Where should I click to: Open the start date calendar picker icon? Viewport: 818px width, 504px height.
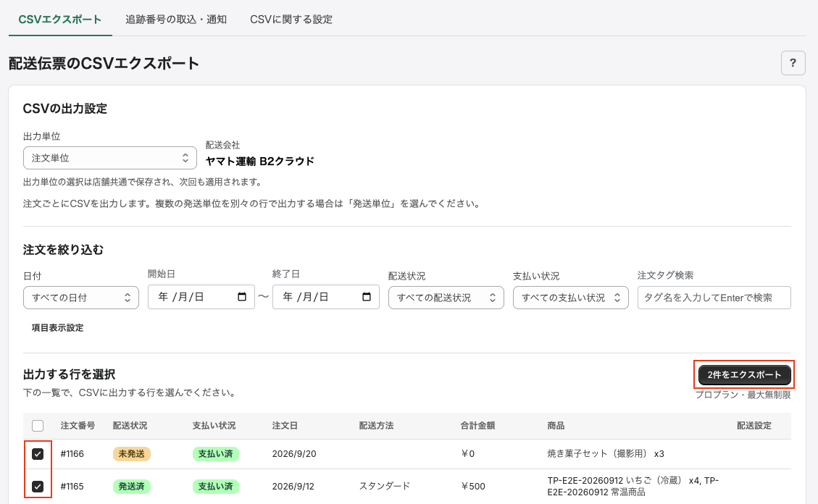[241, 297]
